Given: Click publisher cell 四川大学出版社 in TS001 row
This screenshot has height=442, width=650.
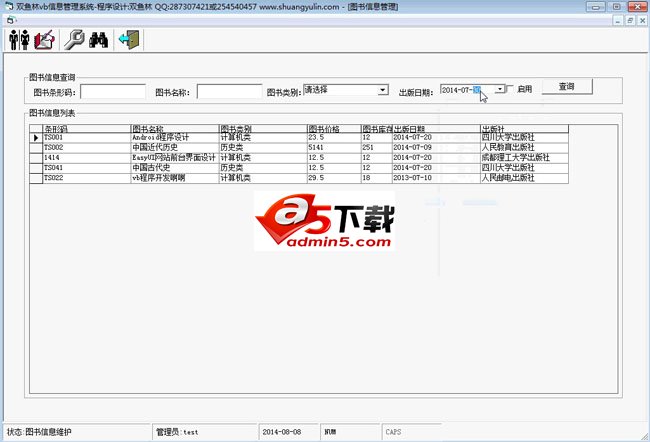Looking at the screenshot, I should (524, 137).
